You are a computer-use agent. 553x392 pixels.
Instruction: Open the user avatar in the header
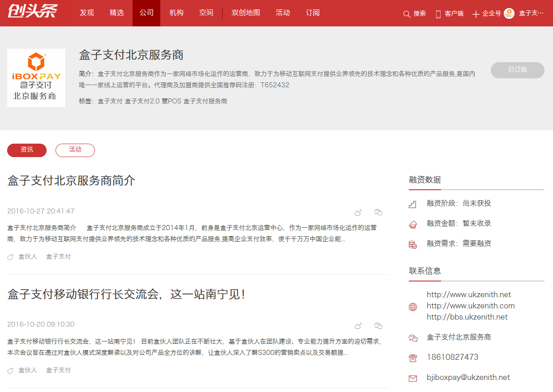(509, 13)
